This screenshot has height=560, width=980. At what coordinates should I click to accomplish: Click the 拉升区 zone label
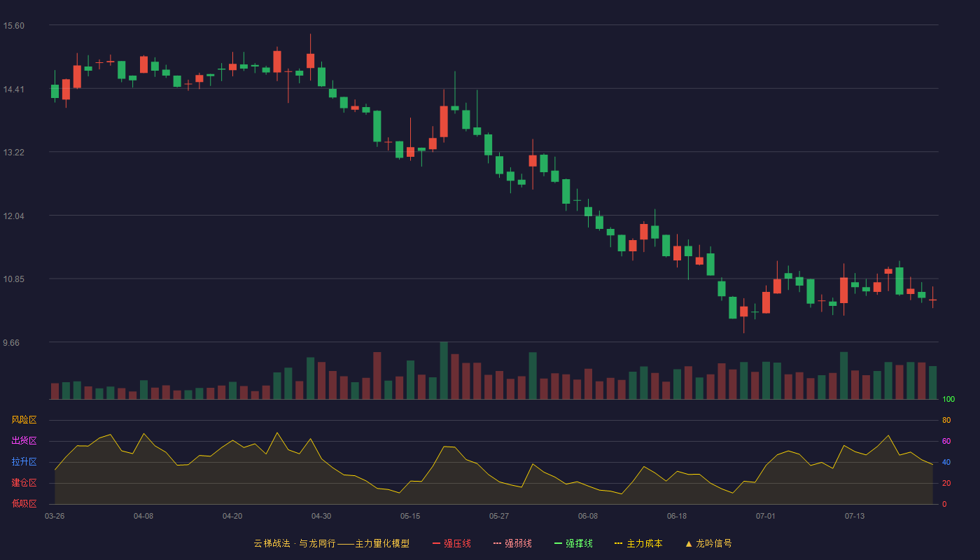(24, 462)
